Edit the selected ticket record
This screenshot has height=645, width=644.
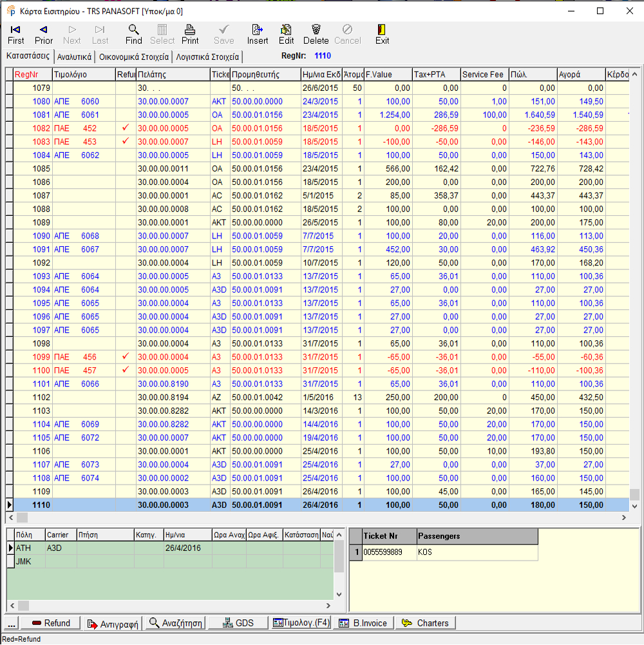287,34
